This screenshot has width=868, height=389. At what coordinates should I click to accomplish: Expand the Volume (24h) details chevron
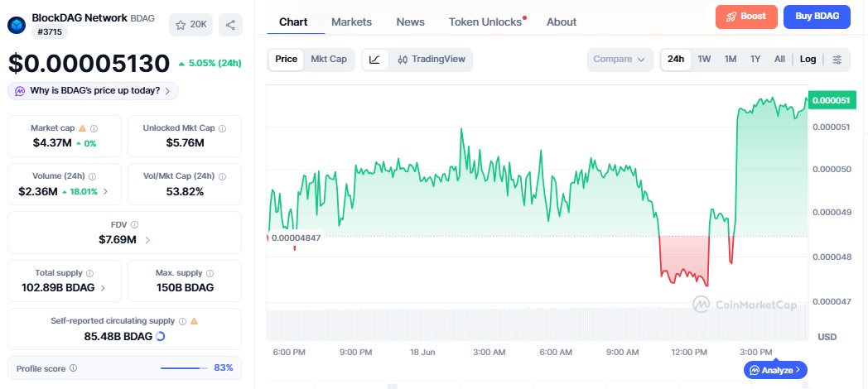[x=106, y=192]
